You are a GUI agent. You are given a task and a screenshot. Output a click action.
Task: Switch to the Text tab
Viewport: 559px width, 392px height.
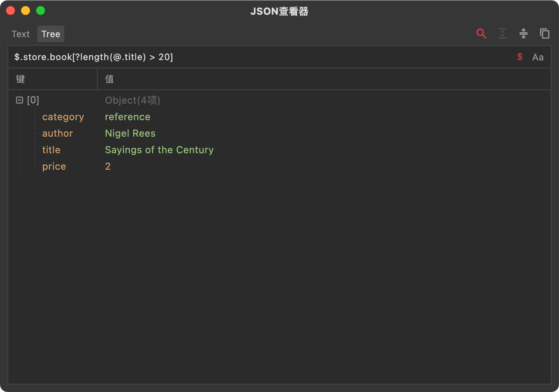point(21,34)
